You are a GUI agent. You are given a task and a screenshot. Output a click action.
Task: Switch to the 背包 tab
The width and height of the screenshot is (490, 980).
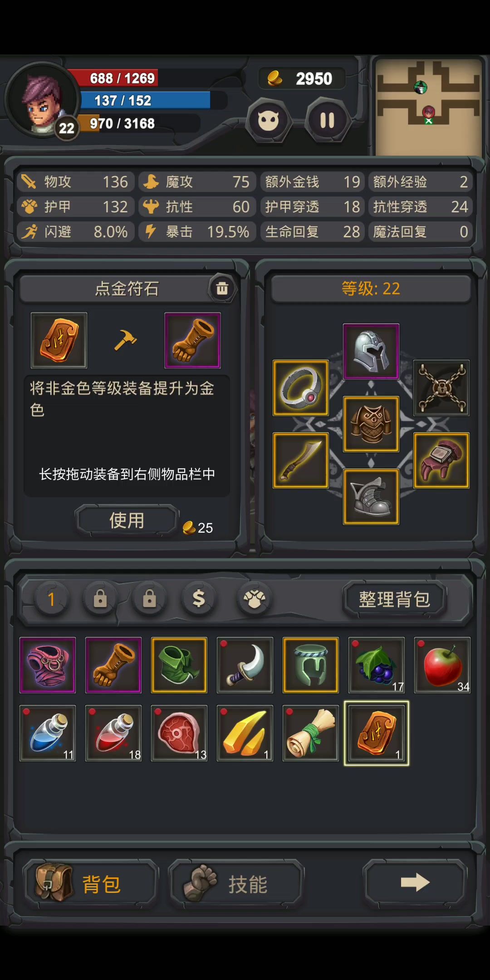91,883
